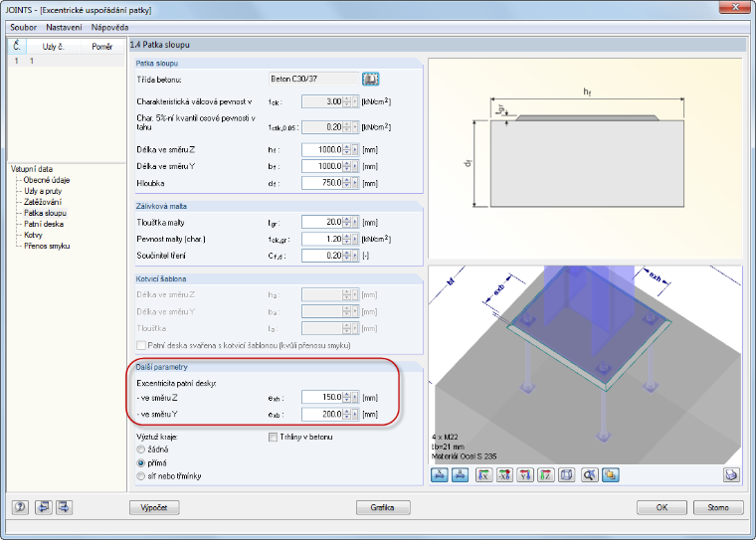The width and height of the screenshot is (756, 540).
Task: Click spinner arrows of hf field
Action: [x=346, y=150]
